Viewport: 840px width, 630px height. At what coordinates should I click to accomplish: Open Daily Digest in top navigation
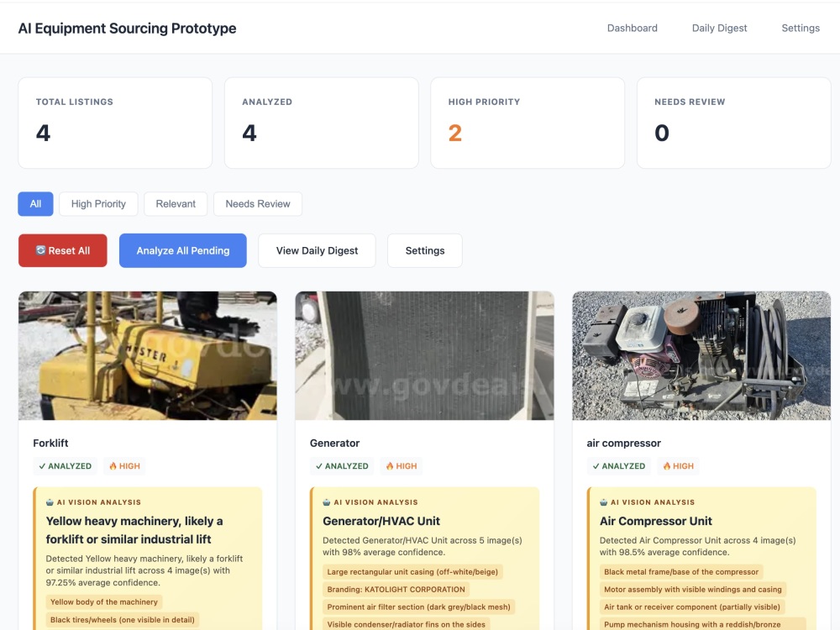tap(719, 28)
